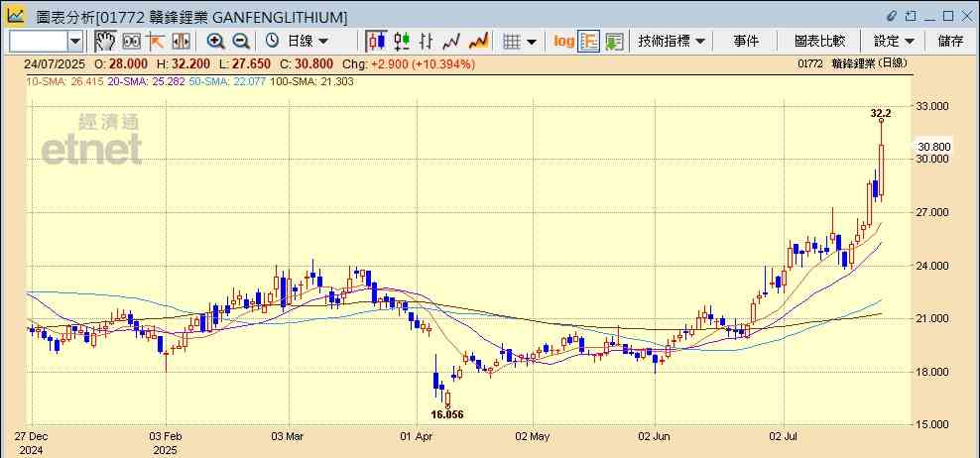
Task: Select the hand pan tool
Action: (105, 42)
